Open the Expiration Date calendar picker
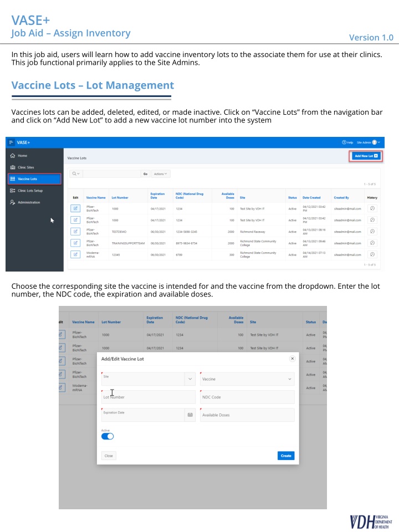The height and width of the screenshot is (532, 399). click(x=190, y=415)
